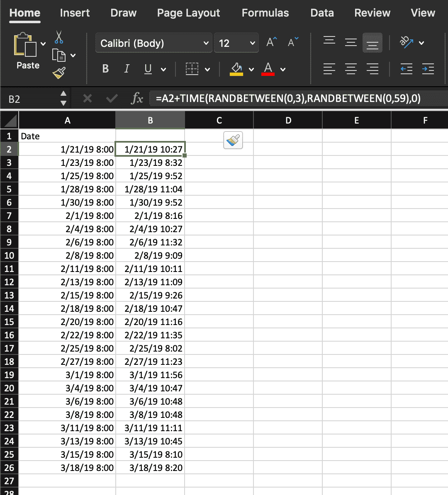The image size is (448, 495).
Task: Open the font size dropdown
Action: click(252, 43)
